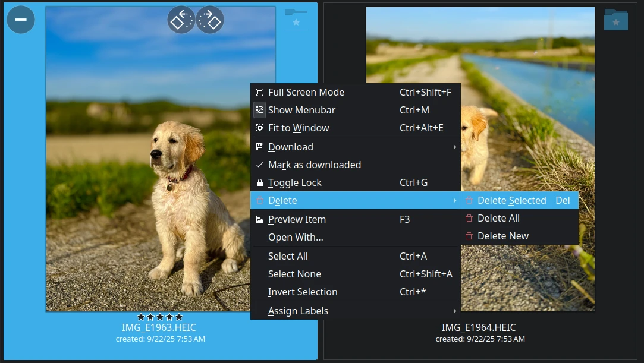Select Preview Item from the context menu
Image resolution: width=644 pixels, height=363 pixels.
point(297,219)
